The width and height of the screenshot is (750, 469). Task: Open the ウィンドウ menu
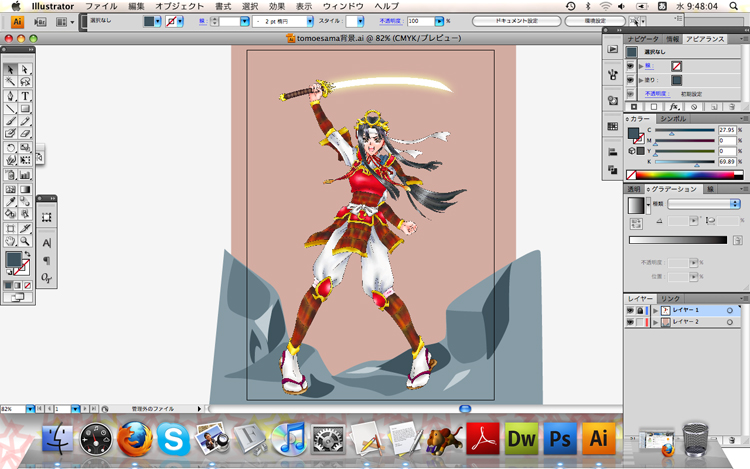click(343, 6)
